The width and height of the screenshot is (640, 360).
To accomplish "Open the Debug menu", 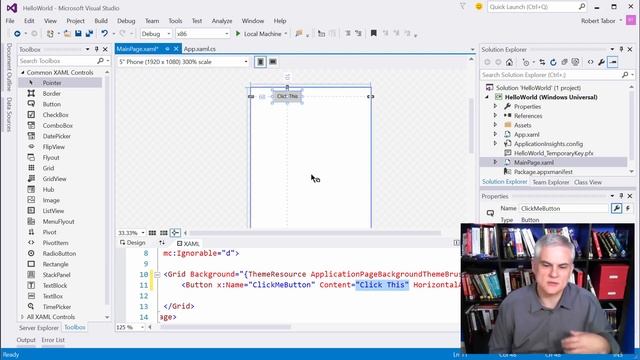I will [x=126, y=20].
